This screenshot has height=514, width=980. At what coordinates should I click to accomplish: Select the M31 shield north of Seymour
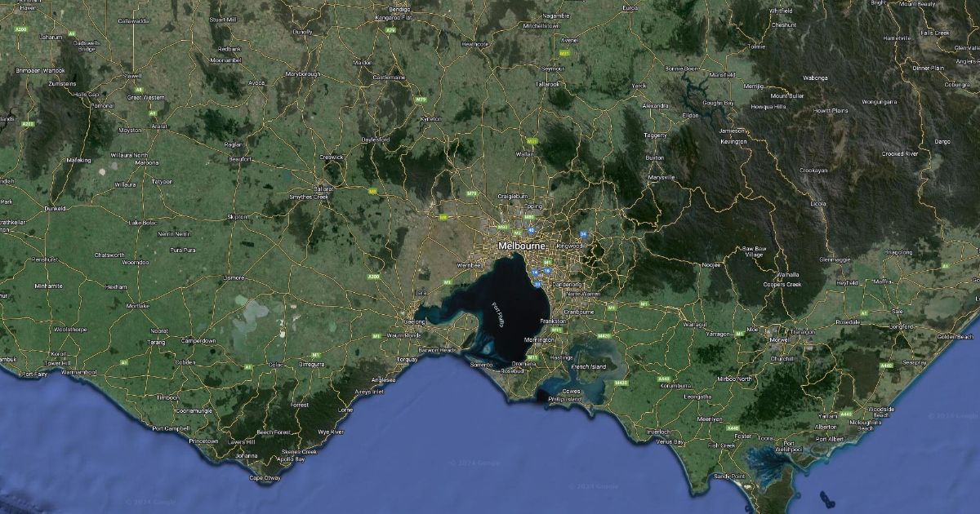tap(563, 53)
